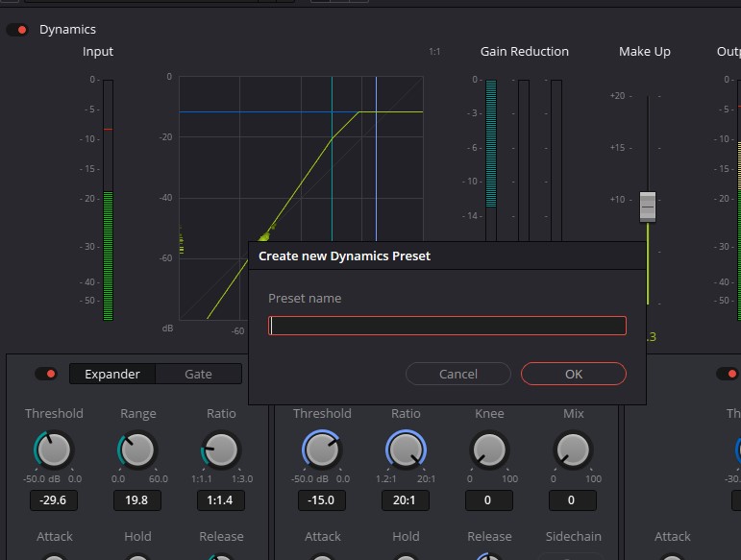Screen dimensions: 741x560
Task: Click the Expander Threshold knob
Action: [54, 450]
